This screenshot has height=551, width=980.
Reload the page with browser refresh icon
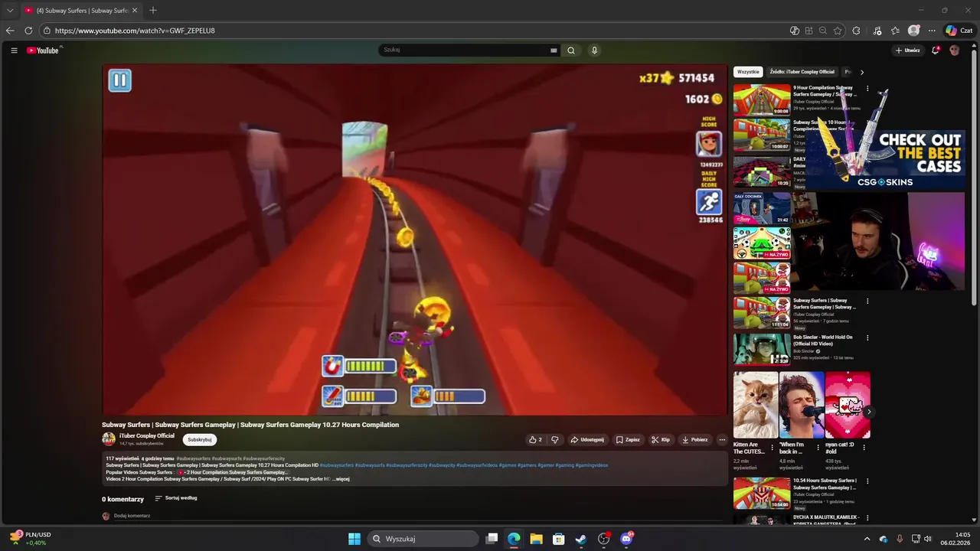28,31
